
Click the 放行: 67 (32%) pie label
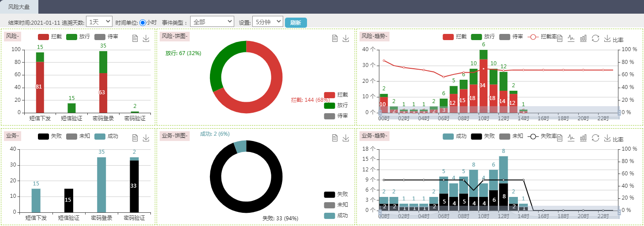coord(183,53)
